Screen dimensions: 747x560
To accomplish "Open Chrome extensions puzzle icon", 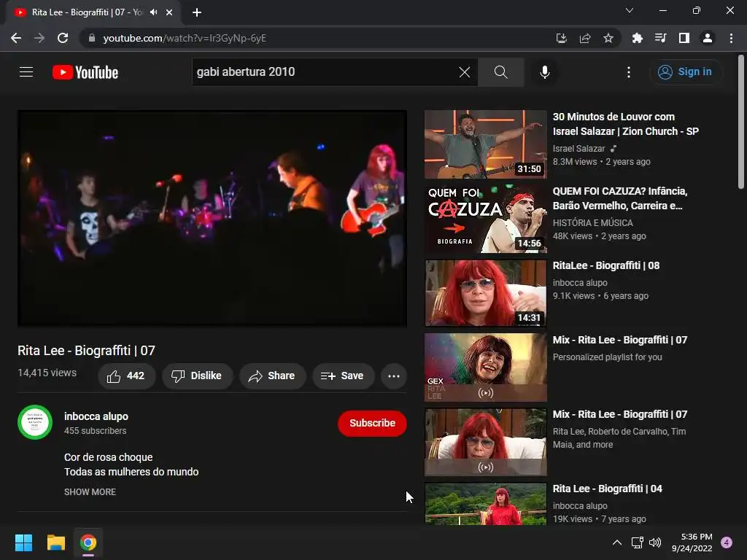I will tap(637, 38).
